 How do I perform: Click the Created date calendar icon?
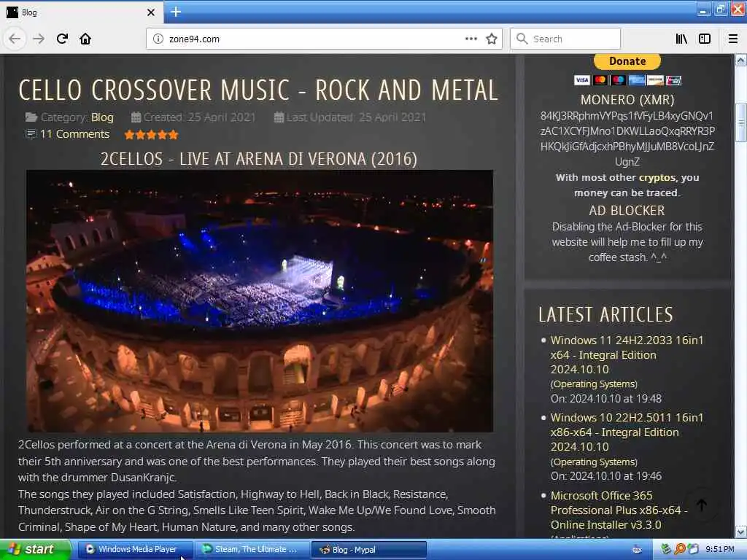136,117
